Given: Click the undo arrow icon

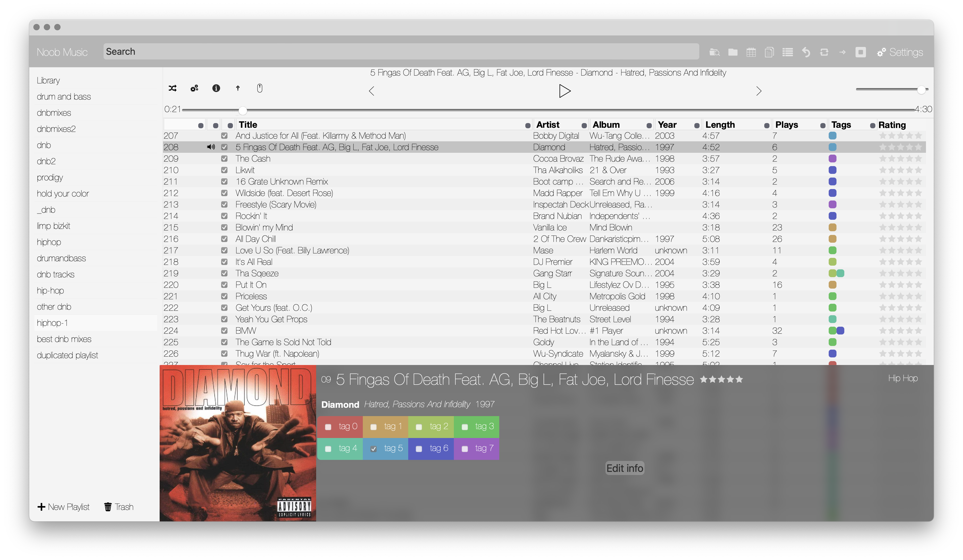Looking at the screenshot, I should point(806,52).
